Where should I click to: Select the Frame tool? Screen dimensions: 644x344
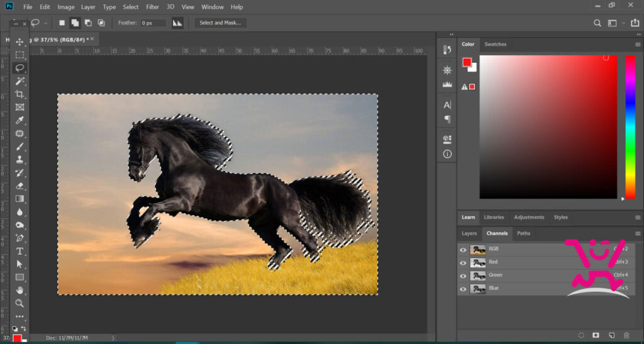pos(19,108)
